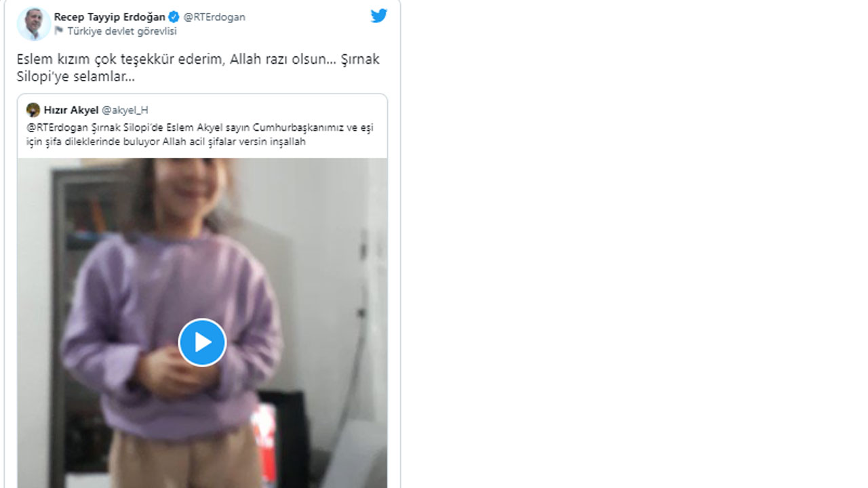
Task: Click the quoted line starting 'için şifa dileklerinde'
Action: point(165,142)
